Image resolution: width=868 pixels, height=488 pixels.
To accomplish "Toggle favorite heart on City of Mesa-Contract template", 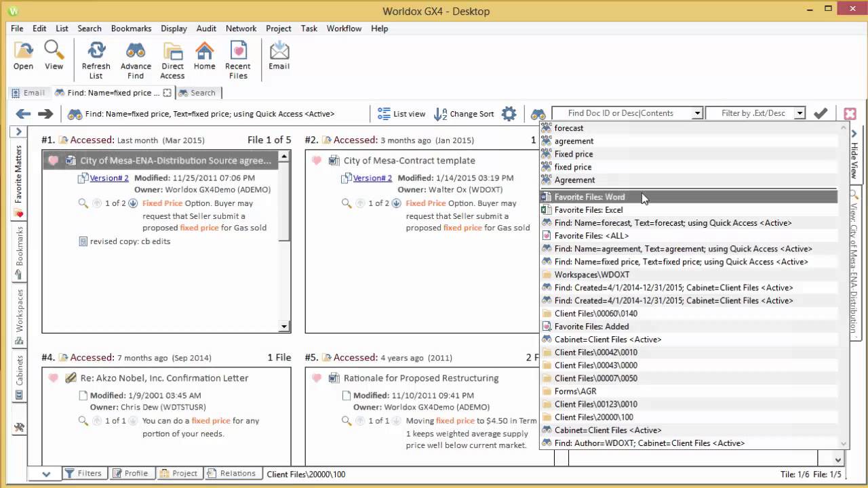I will [317, 161].
